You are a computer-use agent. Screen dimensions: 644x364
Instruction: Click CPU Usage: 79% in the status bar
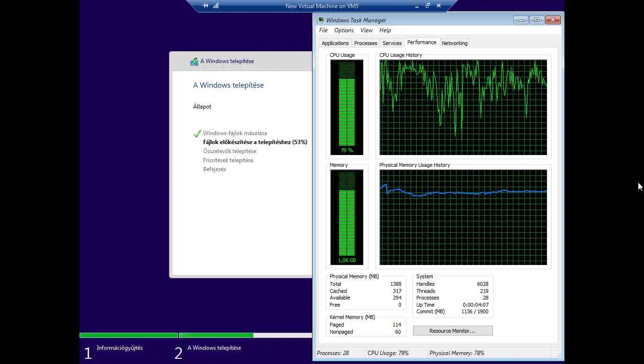[388, 353]
